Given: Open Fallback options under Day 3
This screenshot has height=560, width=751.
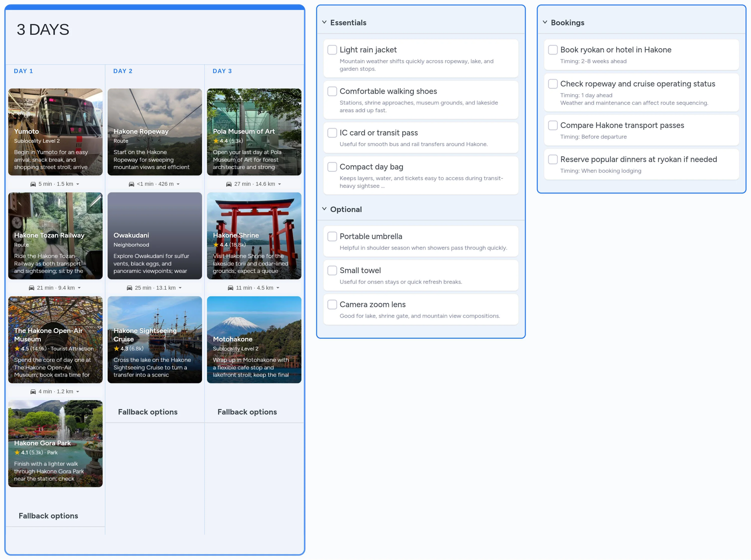Looking at the screenshot, I should [x=247, y=412].
